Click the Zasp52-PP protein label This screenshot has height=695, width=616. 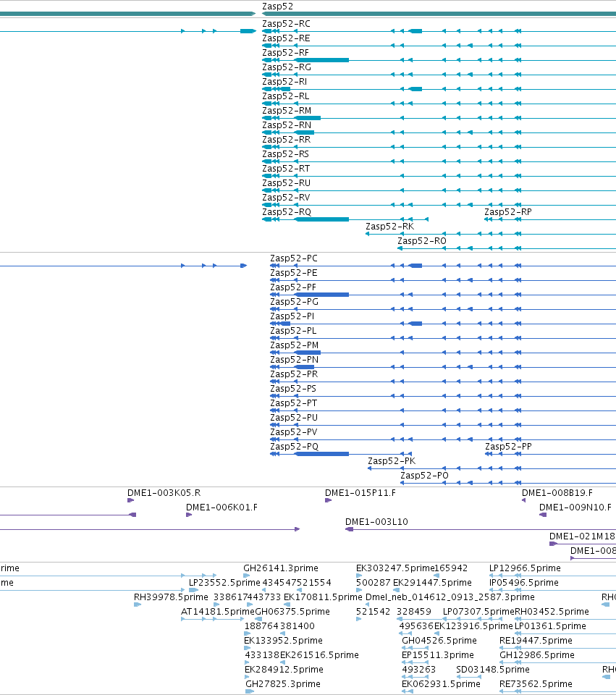[x=508, y=447]
